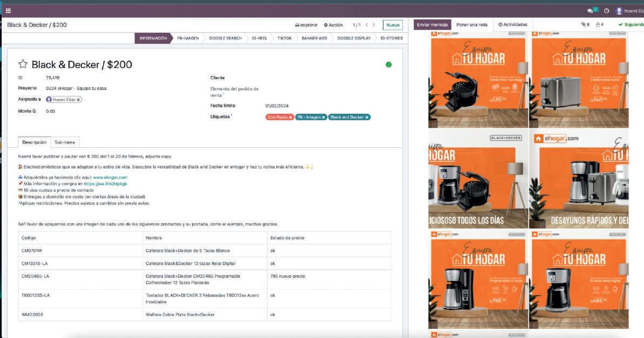Switch to the Descripción tab
The height and width of the screenshot is (338, 644).
click(34, 142)
